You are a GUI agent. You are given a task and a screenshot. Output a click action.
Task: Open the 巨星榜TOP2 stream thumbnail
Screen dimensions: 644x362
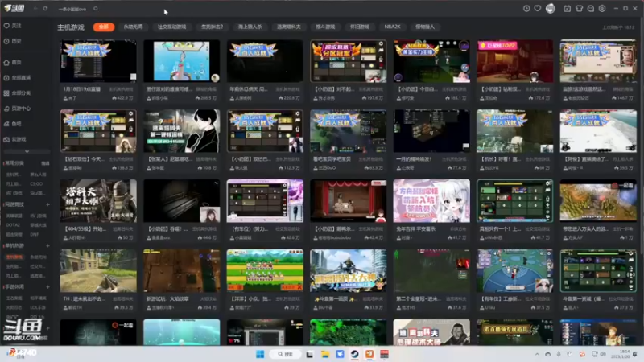click(x=514, y=61)
